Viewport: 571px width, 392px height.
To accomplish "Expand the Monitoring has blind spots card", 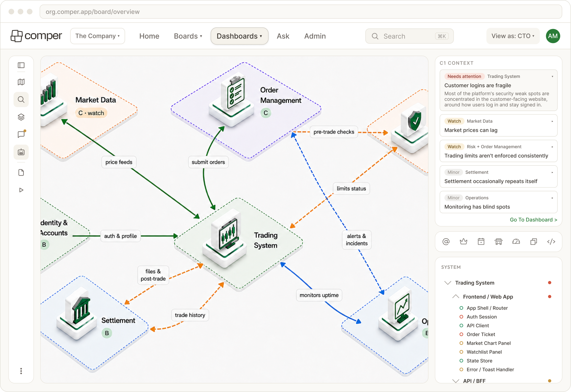I will pos(552,198).
